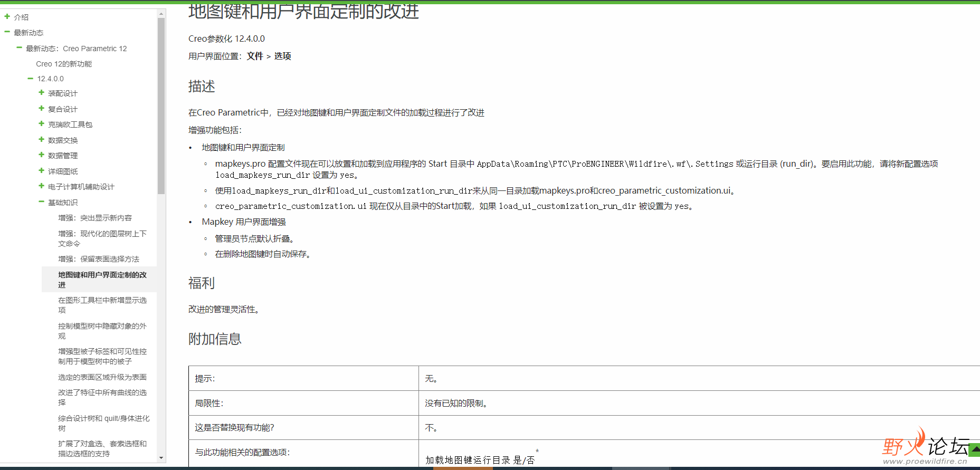Click the 复合设计 tree label
Screen dimensions: 980x470
pyautogui.click(x=63, y=109)
